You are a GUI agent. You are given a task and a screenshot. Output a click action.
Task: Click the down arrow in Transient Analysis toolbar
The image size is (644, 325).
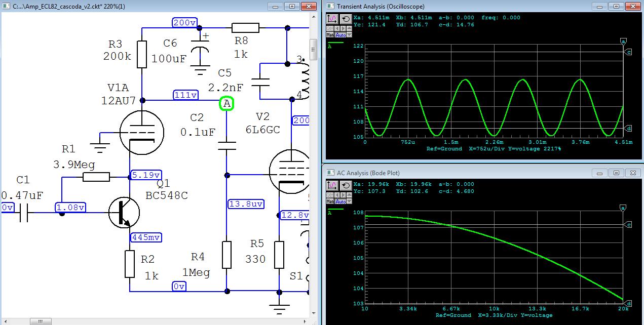coord(349,34)
